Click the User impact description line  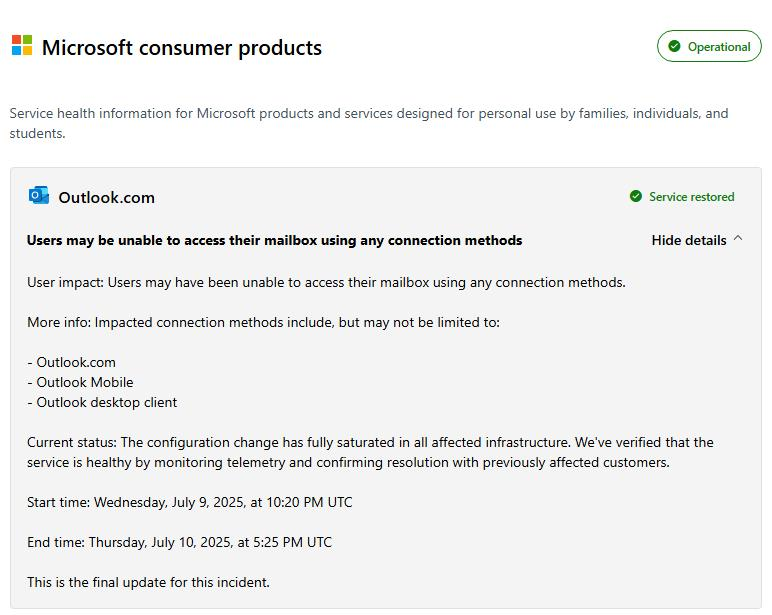tap(326, 282)
